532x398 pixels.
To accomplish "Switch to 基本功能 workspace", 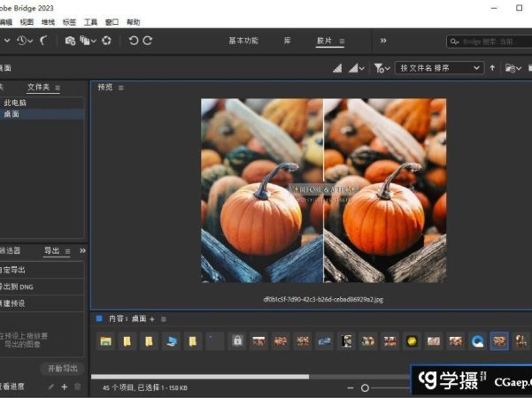I will click(243, 41).
